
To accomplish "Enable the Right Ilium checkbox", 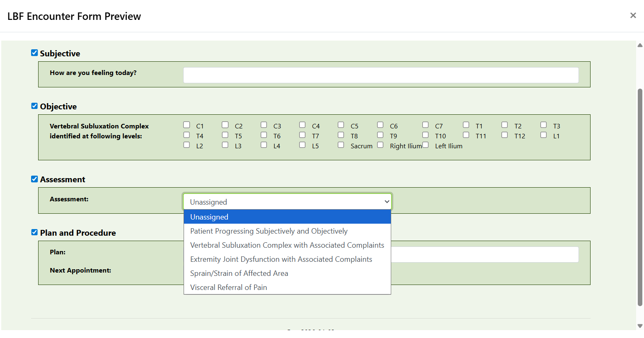I will click(x=380, y=145).
